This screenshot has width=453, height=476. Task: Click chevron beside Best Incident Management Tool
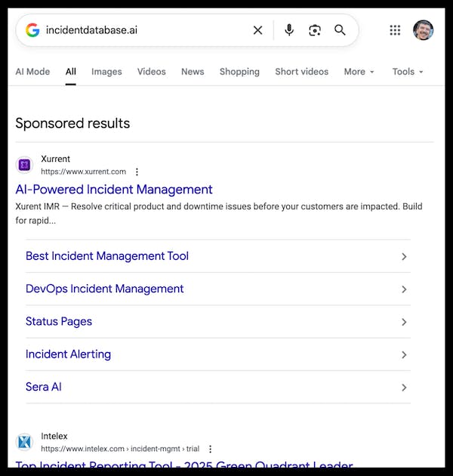coord(404,257)
